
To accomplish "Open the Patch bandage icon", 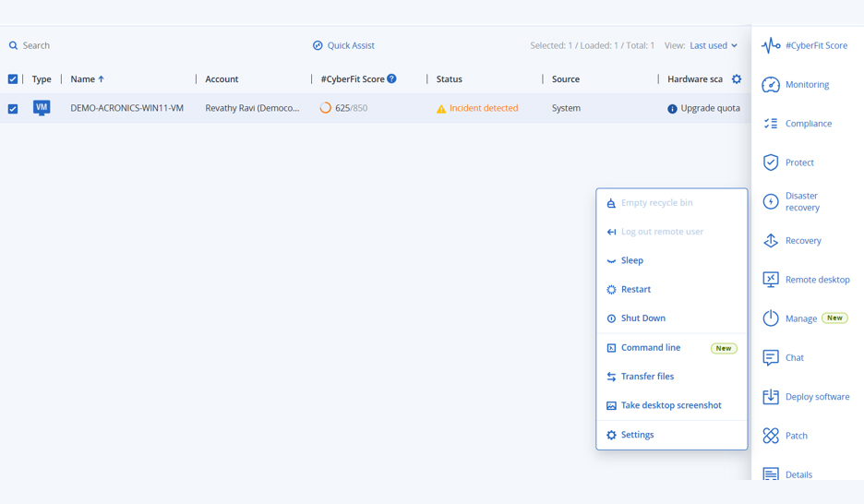I will click(771, 436).
